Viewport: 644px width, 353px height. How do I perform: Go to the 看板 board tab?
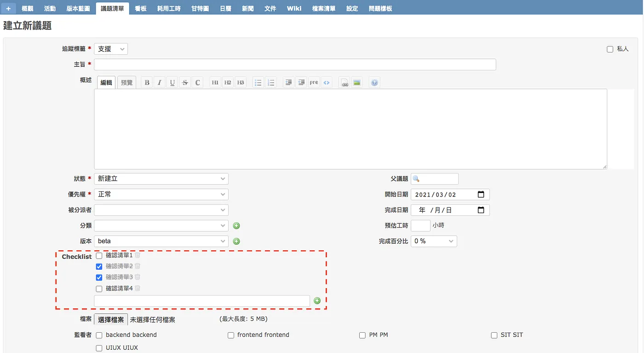(141, 8)
